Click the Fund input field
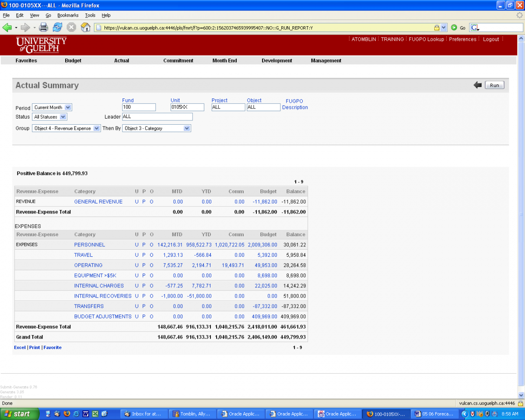Image resolution: width=525 pixels, height=420 pixels. 139,107
